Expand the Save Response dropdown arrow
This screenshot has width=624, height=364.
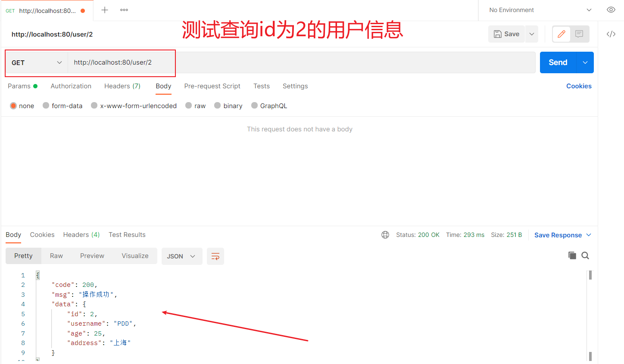click(x=589, y=235)
